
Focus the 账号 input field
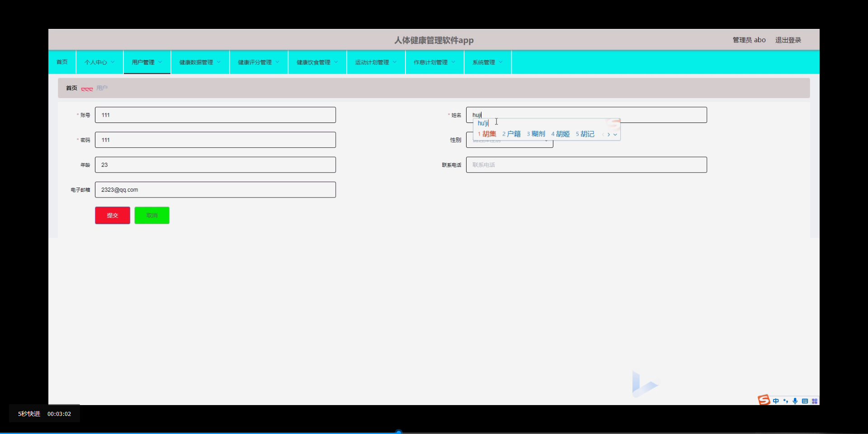click(215, 115)
